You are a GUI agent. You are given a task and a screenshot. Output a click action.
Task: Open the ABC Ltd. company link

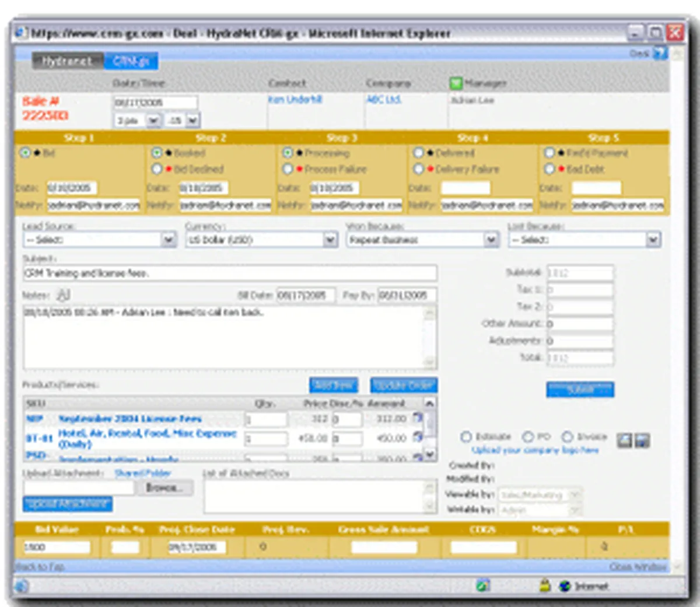point(384,100)
